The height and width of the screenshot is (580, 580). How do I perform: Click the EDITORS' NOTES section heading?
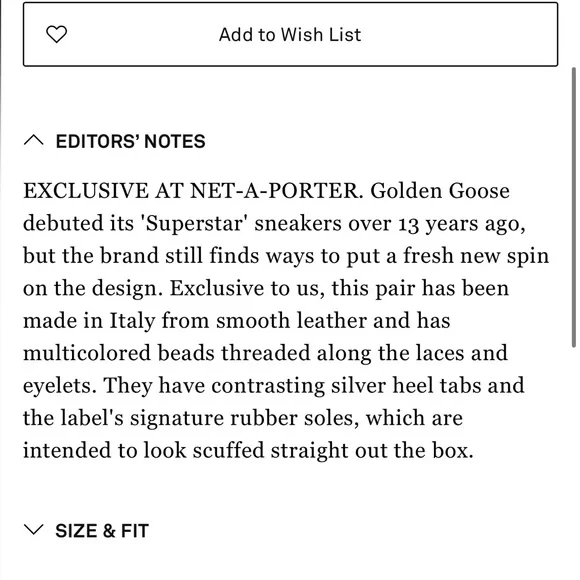coord(131,141)
